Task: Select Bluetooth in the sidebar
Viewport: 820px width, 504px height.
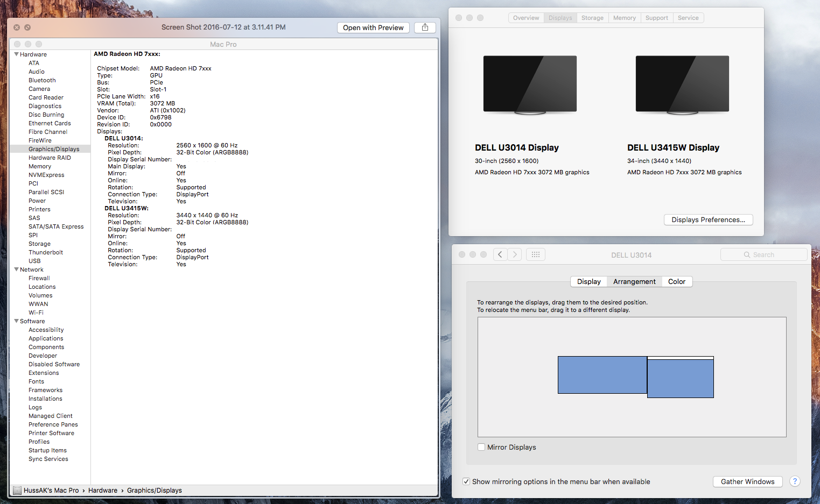Action: tap(42, 80)
